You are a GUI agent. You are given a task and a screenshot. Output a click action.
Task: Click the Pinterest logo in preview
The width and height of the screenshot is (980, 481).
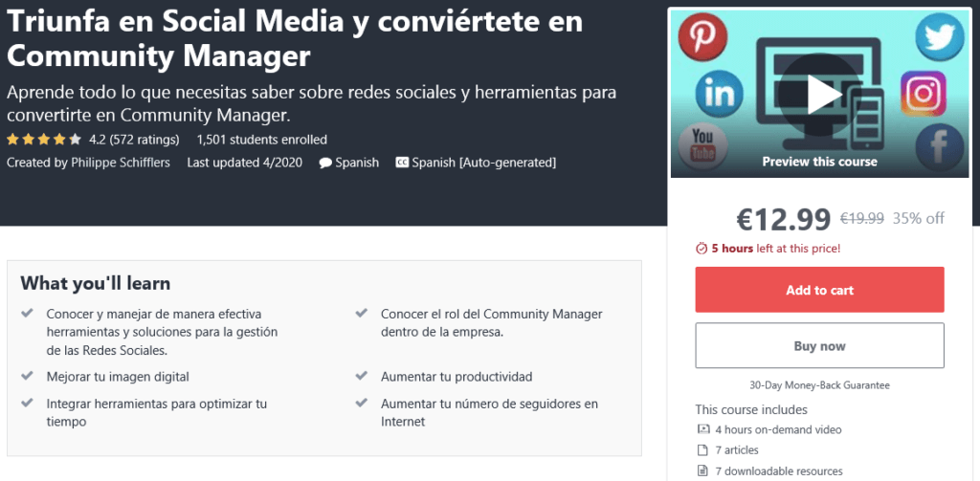coord(703,36)
